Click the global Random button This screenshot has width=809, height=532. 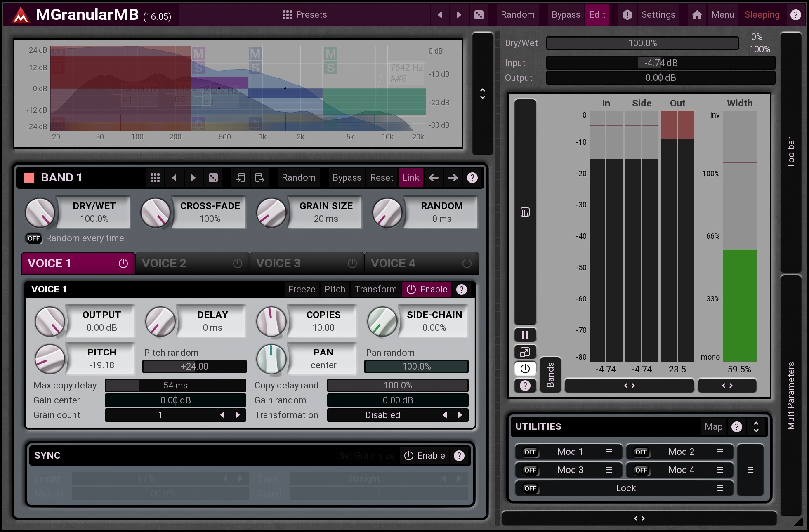coord(517,15)
